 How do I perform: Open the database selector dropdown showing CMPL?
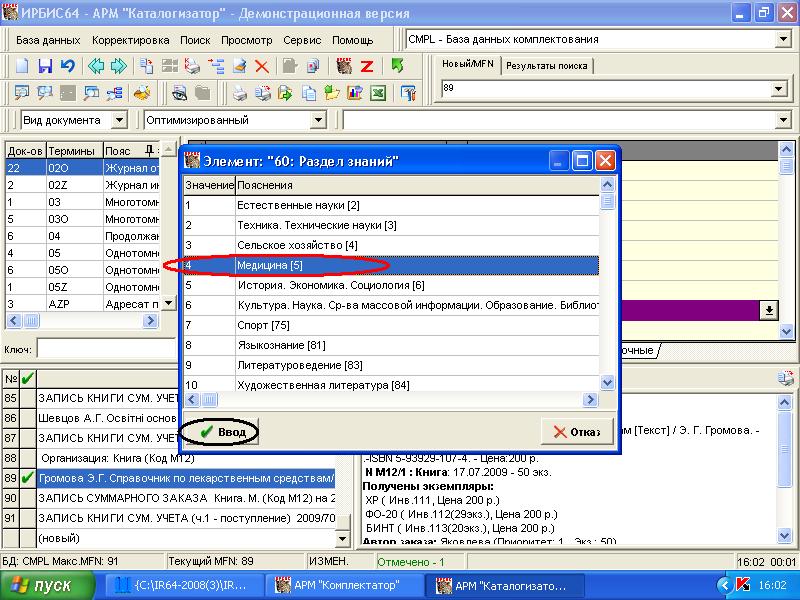[x=782, y=40]
